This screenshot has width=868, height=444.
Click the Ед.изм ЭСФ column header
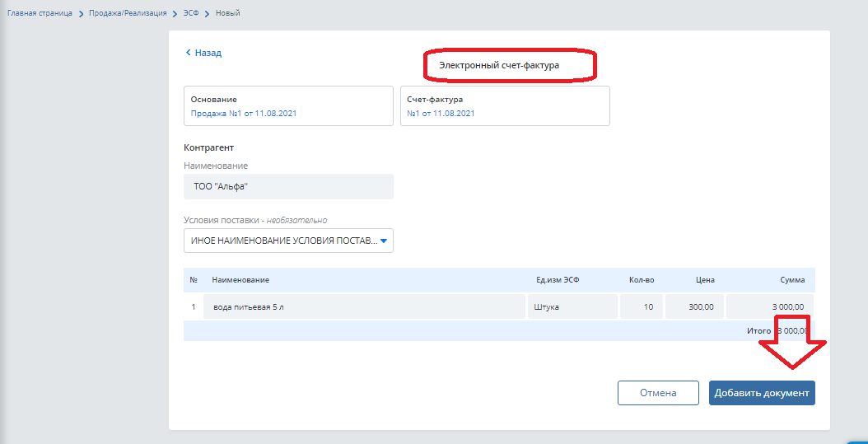point(558,280)
